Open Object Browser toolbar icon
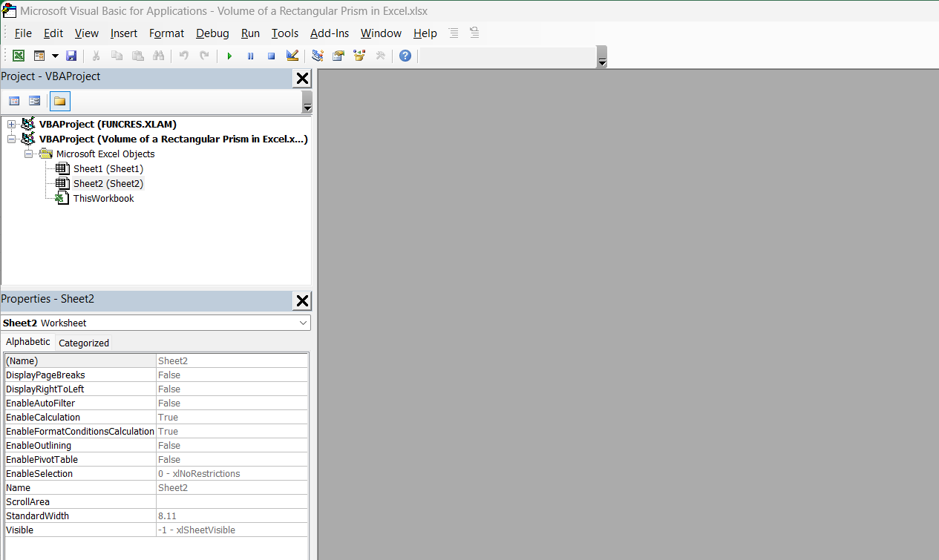 pos(359,56)
